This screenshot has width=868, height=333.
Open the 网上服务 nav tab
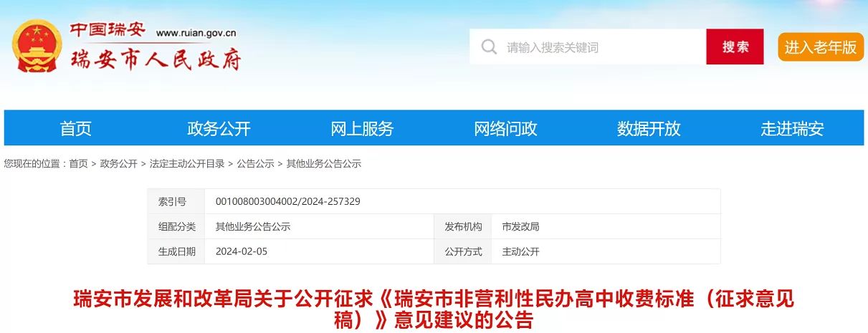pyautogui.click(x=363, y=129)
